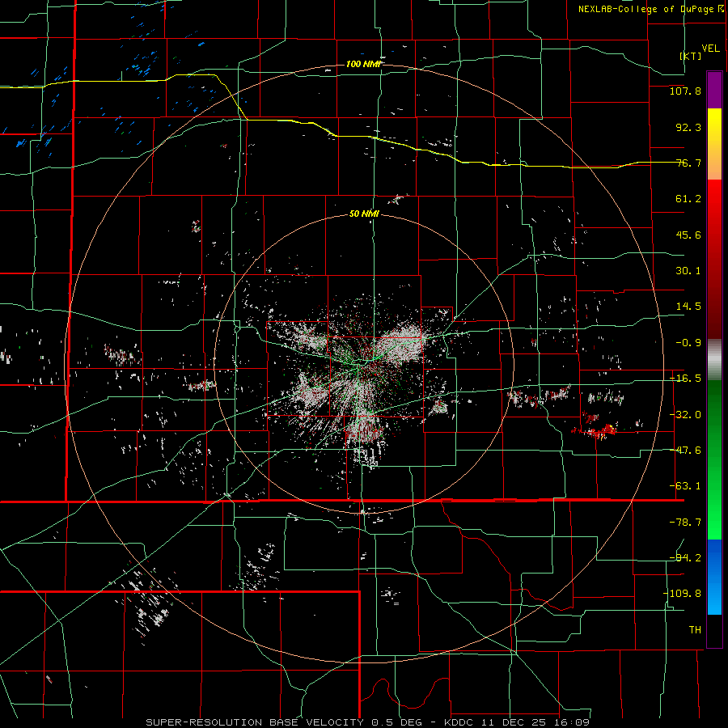Click the 30.1 velocity scale value
The height and width of the screenshot is (728, 728).
point(688,271)
